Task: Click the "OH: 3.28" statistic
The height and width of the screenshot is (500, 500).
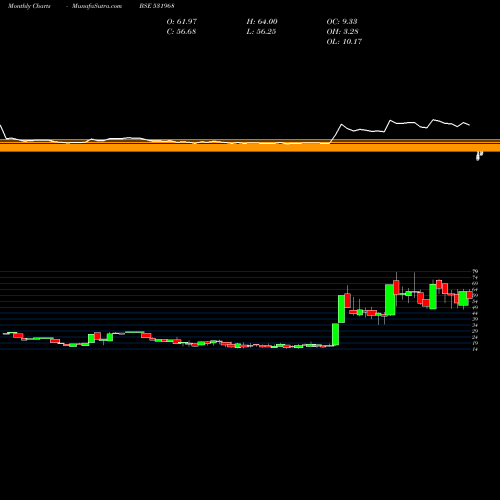Action: click(343, 31)
